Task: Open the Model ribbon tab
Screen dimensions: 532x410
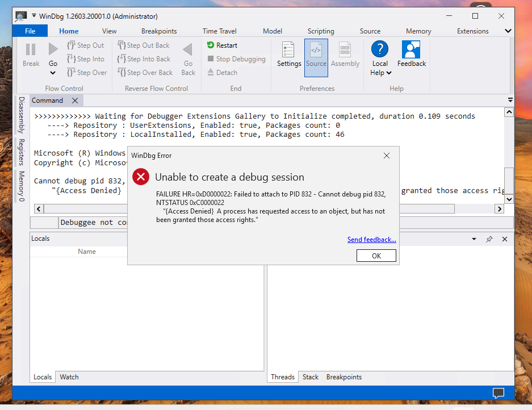Action: 273,31
